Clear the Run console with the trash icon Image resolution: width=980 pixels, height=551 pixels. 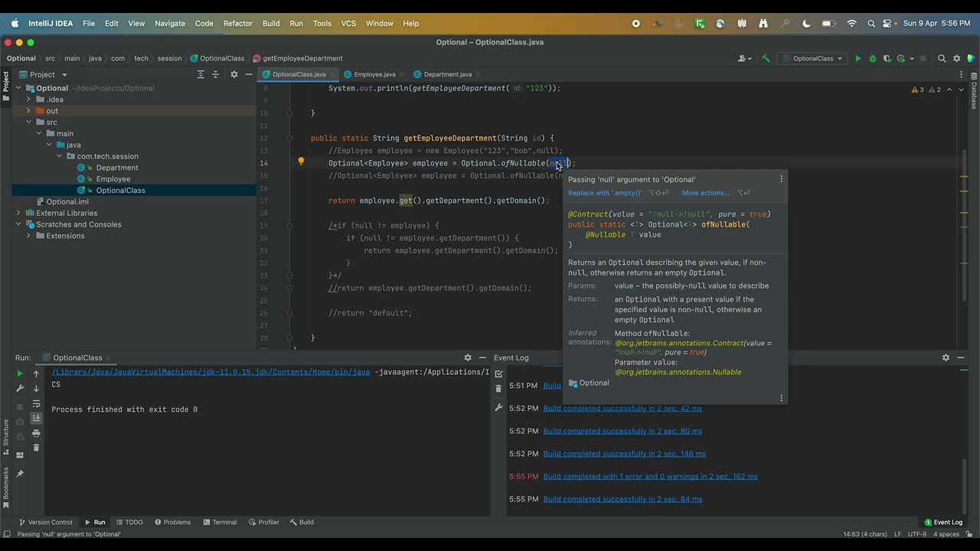coord(36,448)
